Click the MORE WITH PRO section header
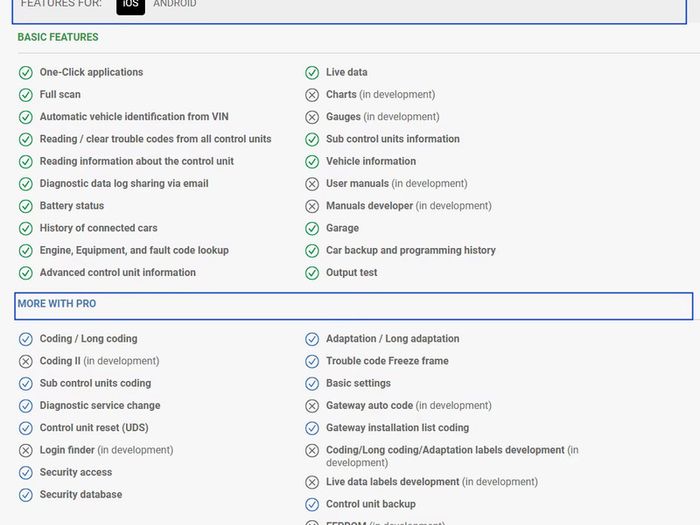 [354, 306]
